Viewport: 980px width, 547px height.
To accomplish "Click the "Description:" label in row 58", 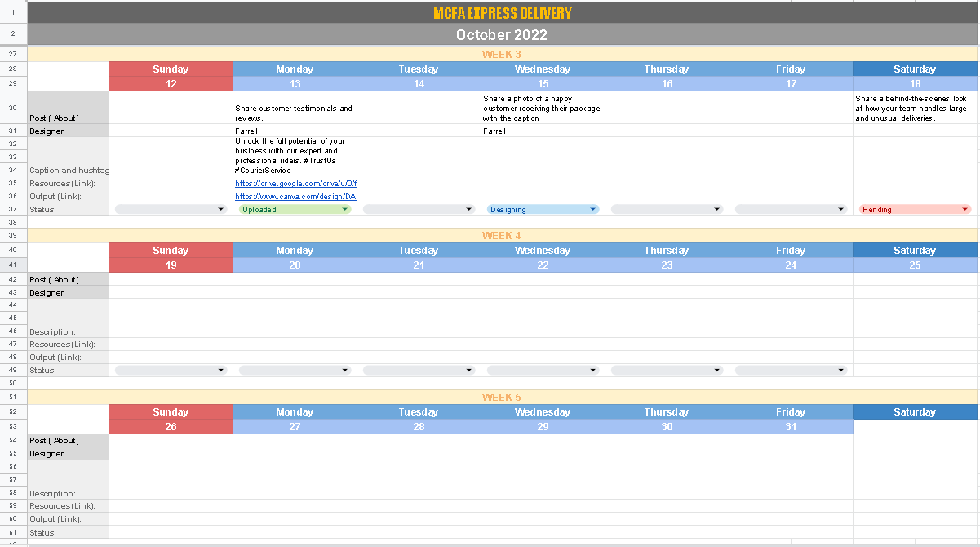I will (69, 480).
